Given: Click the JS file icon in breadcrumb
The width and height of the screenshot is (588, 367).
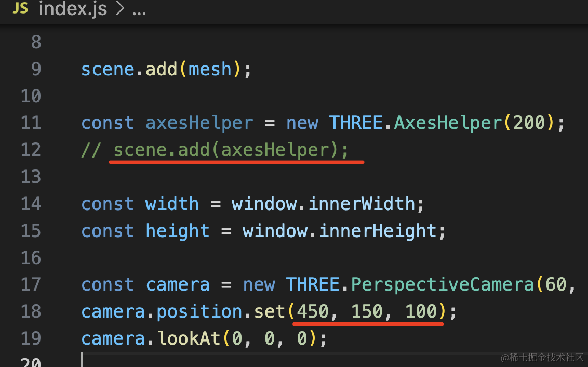Looking at the screenshot, I should click(x=20, y=7).
